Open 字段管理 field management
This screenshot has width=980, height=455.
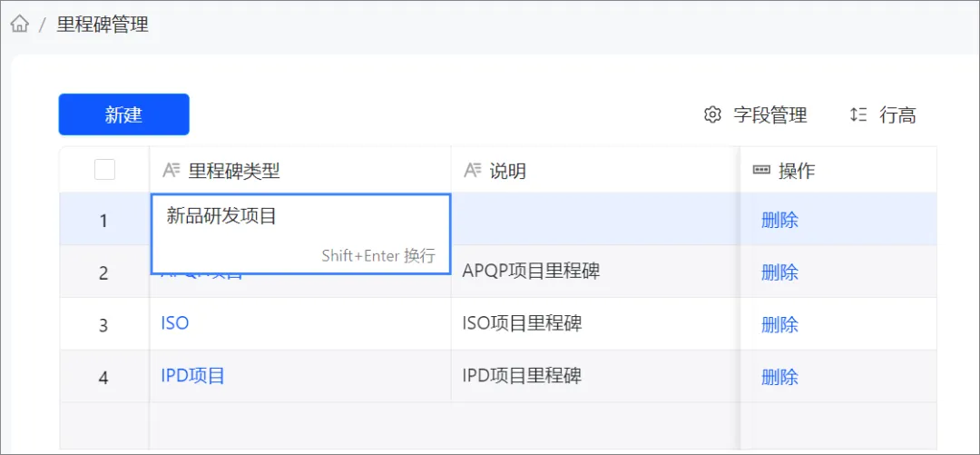click(x=756, y=115)
